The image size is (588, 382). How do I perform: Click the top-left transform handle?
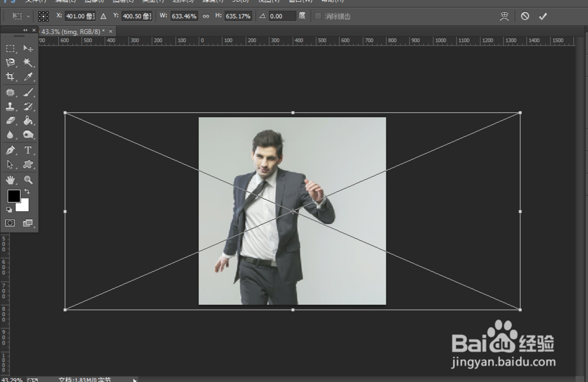[x=65, y=112]
